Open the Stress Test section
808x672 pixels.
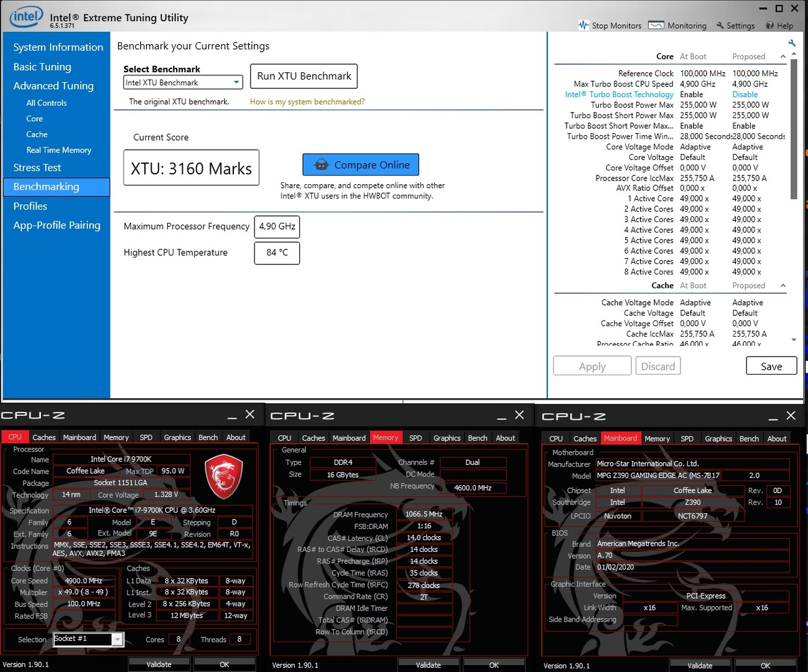tap(37, 167)
